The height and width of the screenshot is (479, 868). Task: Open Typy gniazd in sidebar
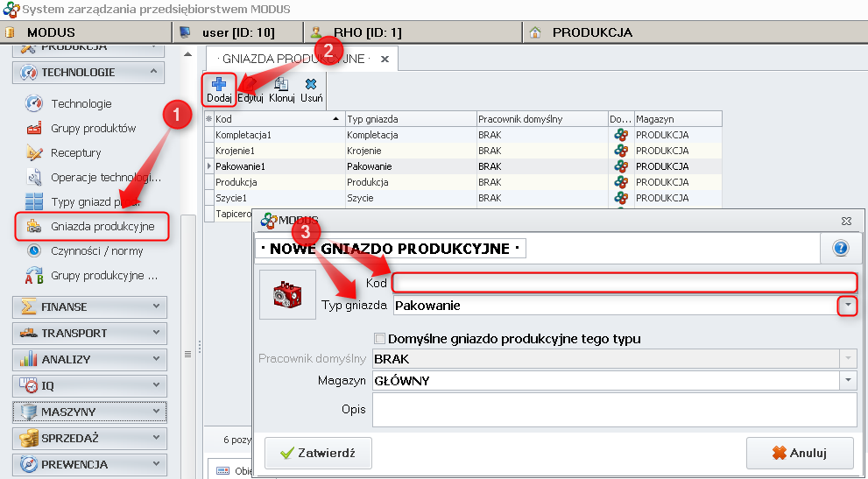(x=83, y=201)
